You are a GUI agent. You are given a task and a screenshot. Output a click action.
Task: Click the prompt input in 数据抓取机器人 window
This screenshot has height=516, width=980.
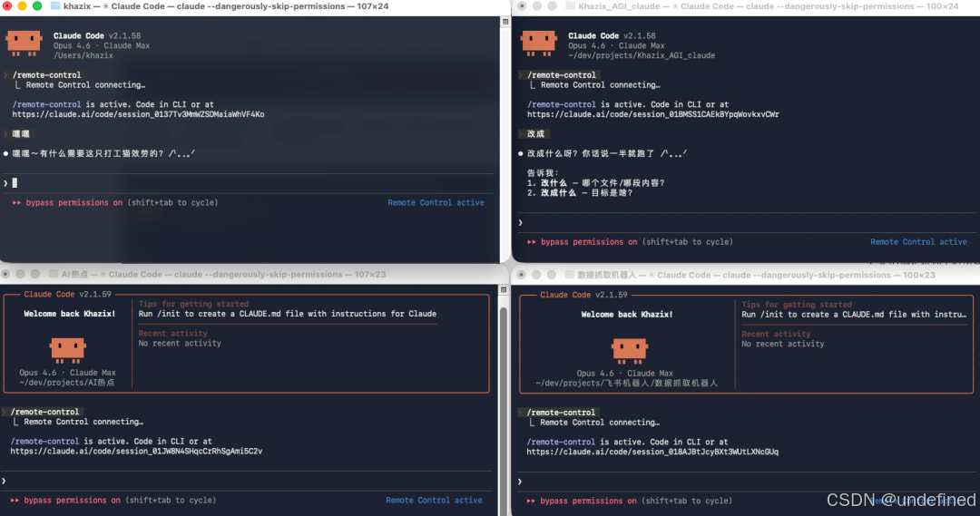[747, 482]
